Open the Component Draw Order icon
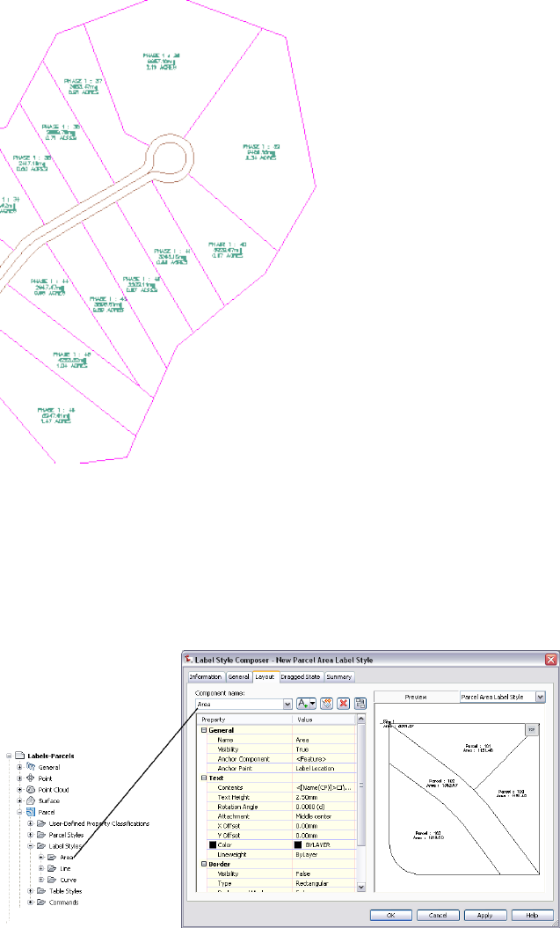The height and width of the screenshot is (928, 560). [x=360, y=704]
